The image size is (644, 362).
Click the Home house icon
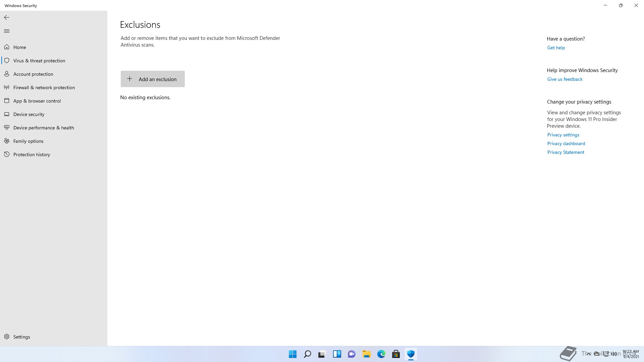click(x=7, y=47)
